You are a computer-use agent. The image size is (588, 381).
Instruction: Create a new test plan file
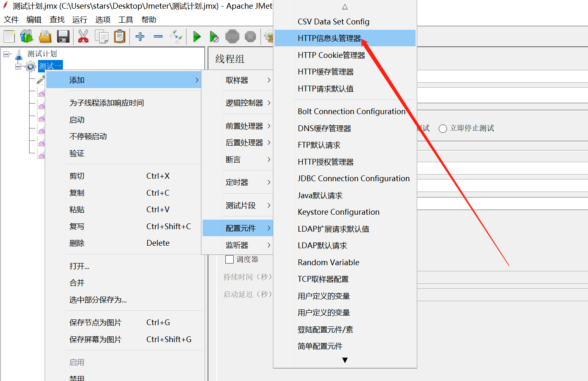[x=9, y=36]
